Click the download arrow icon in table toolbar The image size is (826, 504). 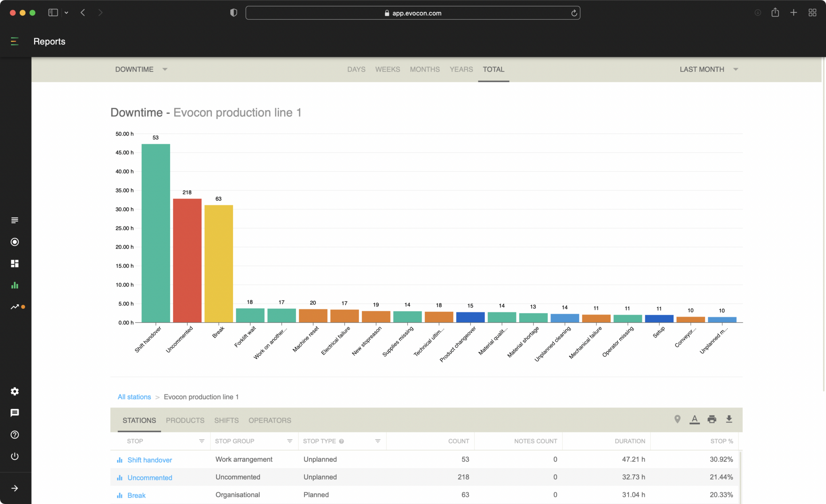(x=729, y=419)
